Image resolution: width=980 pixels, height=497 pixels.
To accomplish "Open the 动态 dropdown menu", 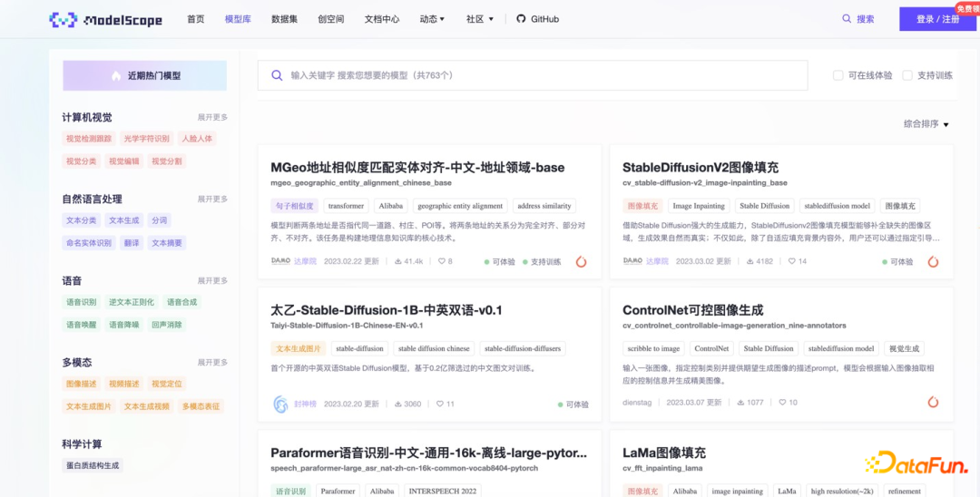I will pyautogui.click(x=432, y=19).
